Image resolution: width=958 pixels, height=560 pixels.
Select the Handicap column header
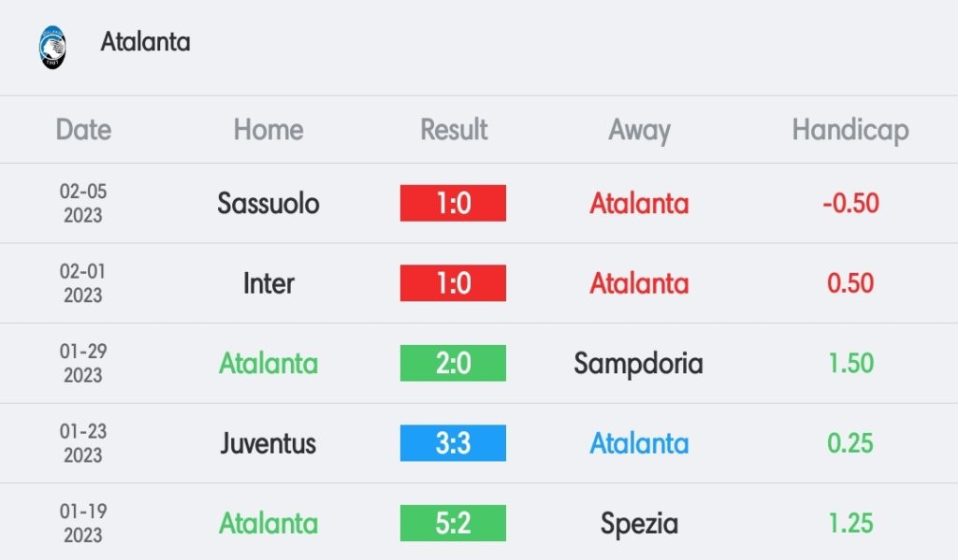point(850,130)
